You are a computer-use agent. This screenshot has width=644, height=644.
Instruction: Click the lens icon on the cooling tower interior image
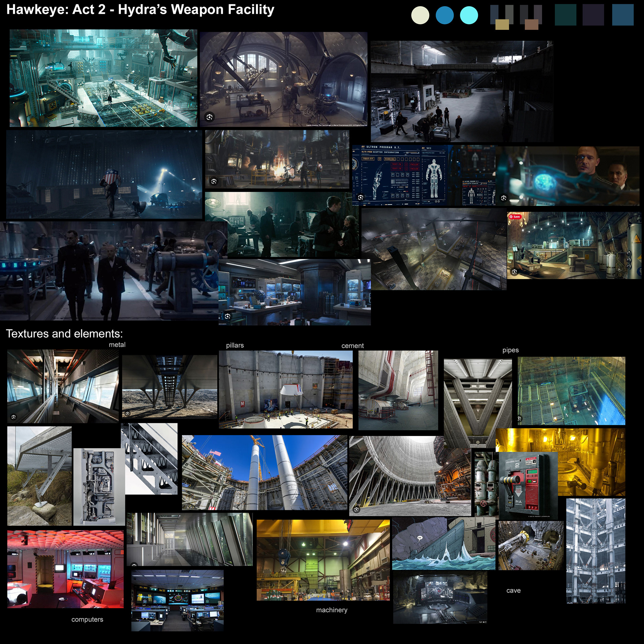(357, 509)
